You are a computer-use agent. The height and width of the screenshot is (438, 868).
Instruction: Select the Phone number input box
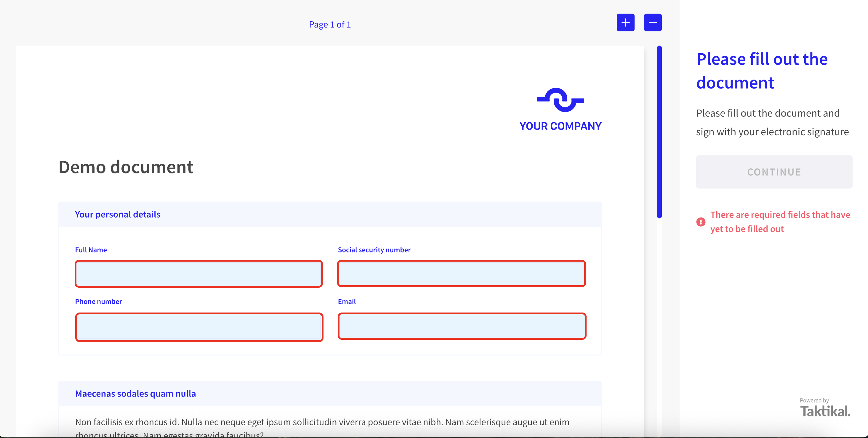[199, 327]
